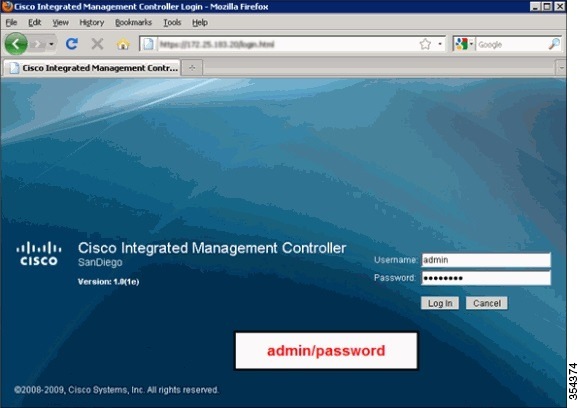This screenshot has width=578, height=408.
Task: Open the File menu
Action: click(x=11, y=23)
